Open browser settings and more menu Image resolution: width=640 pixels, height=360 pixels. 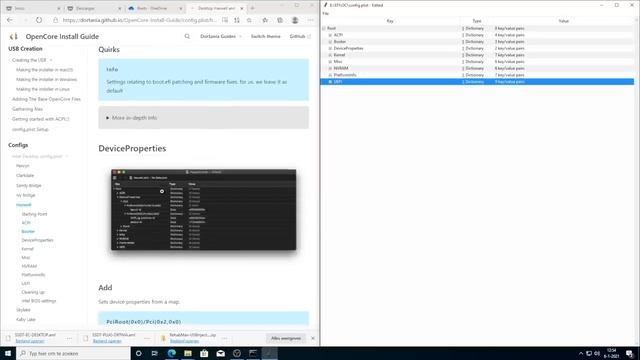(x=311, y=20)
